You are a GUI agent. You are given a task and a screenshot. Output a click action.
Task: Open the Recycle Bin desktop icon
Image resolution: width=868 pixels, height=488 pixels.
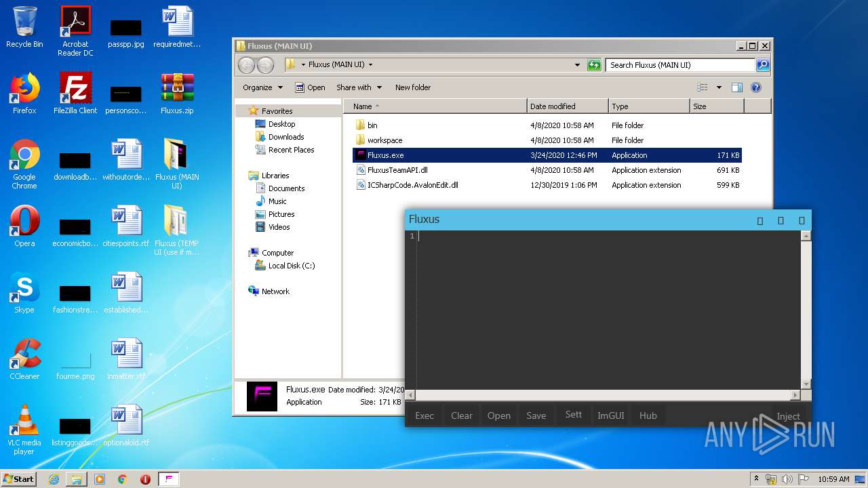click(x=24, y=28)
